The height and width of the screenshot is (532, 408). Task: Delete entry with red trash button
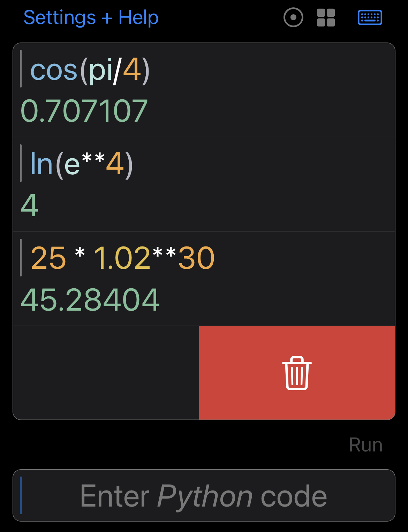(297, 373)
